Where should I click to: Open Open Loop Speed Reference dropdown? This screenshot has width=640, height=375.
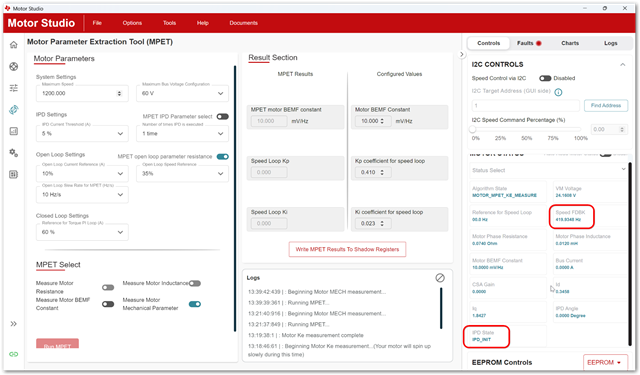point(182,173)
